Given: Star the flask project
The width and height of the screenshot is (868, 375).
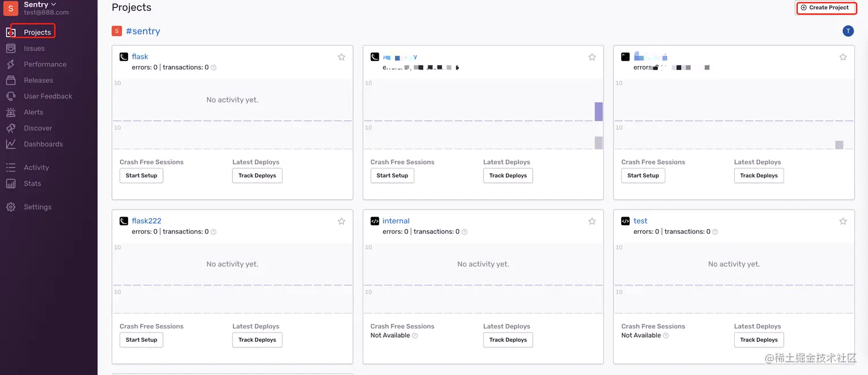Looking at the screenshot, I should [342, 57].
